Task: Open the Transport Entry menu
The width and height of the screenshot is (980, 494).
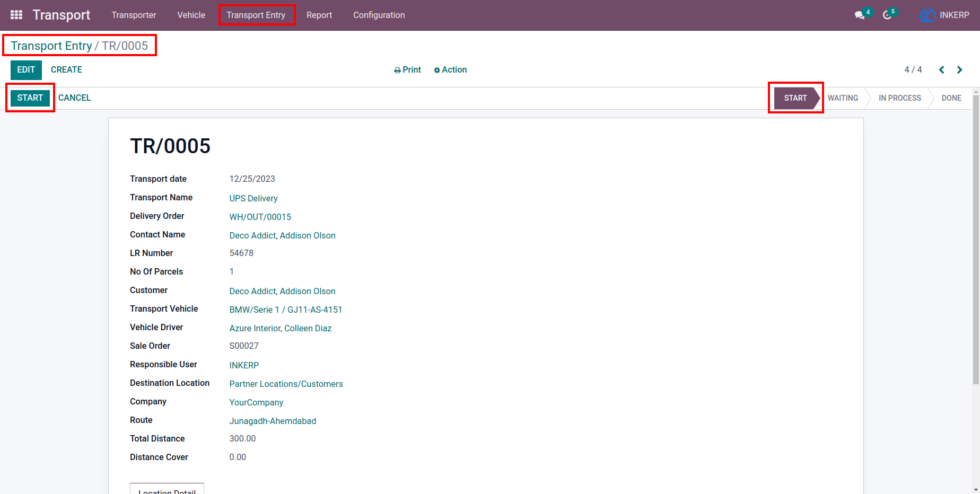Action: tap(256, 15)
